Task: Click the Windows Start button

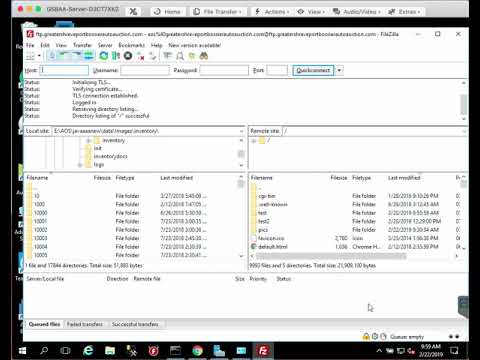Action: coord(22,351)
